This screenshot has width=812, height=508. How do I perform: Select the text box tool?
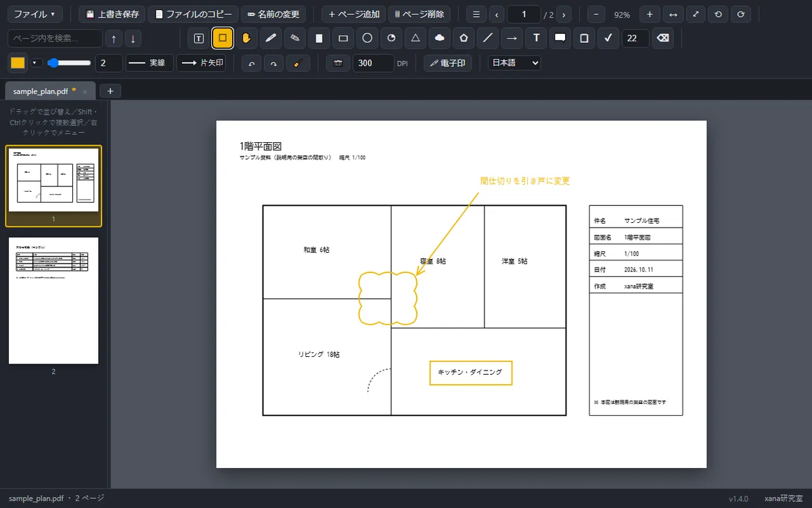point(198,38)
